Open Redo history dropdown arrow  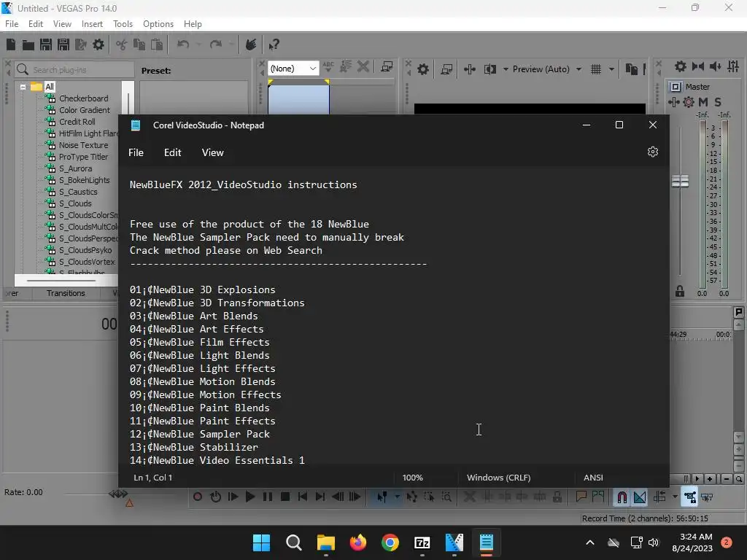tap(231, 44)
